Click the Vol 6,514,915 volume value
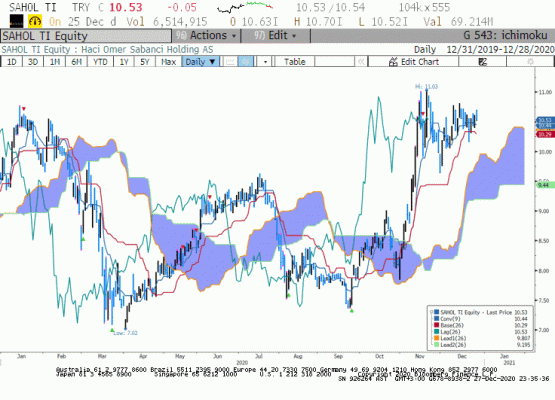The image size is (555, 400). (x=167, y=22)
